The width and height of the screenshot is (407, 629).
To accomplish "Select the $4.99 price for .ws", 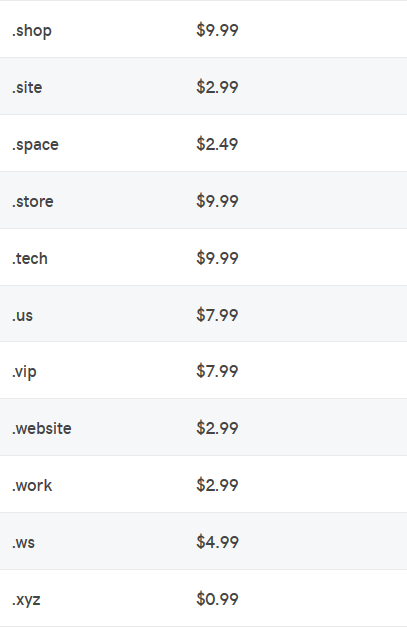I will [x=217, y=542].
